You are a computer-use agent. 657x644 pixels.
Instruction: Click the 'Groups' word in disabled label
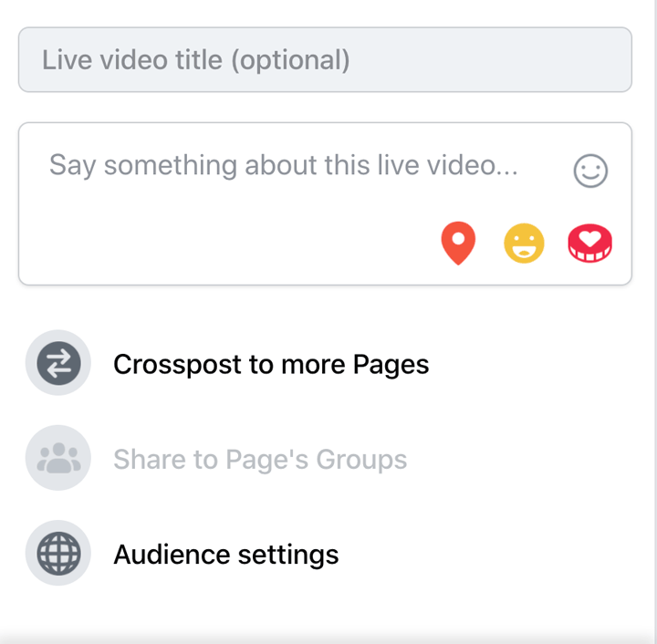point(361,460)
